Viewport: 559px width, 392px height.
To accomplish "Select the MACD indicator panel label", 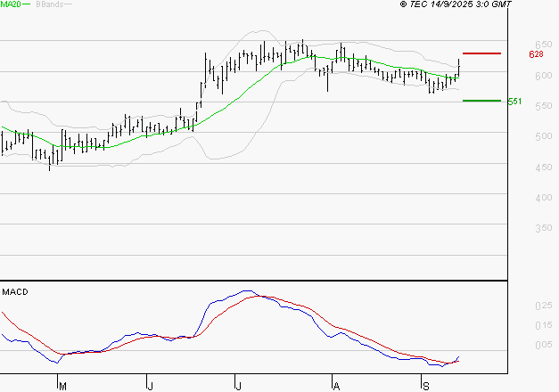I will coord(14,291).
